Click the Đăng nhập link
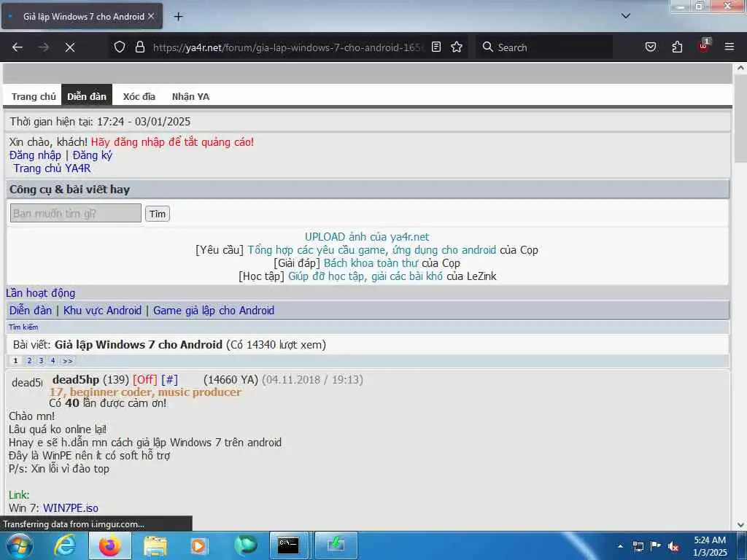 pos(35,155)
